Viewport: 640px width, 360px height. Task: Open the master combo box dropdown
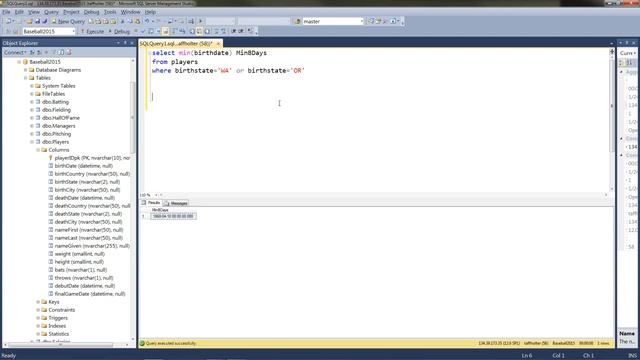[x=362, y=21]
